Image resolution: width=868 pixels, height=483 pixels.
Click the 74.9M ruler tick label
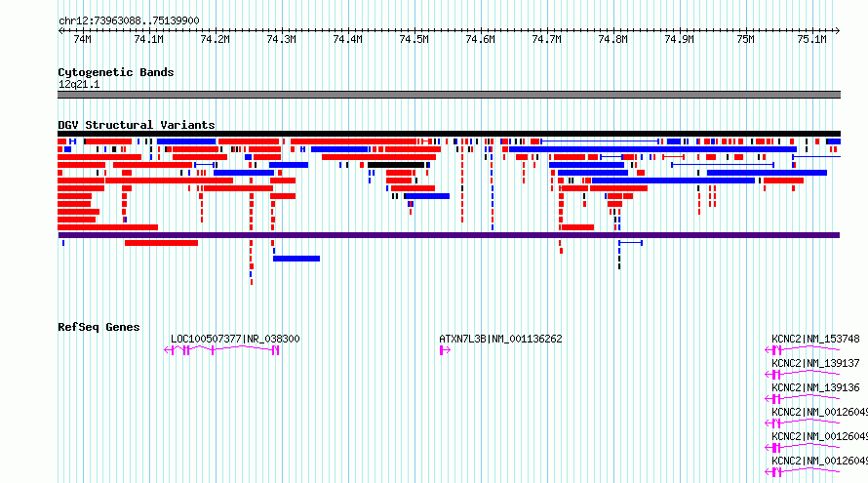point(679,39)
